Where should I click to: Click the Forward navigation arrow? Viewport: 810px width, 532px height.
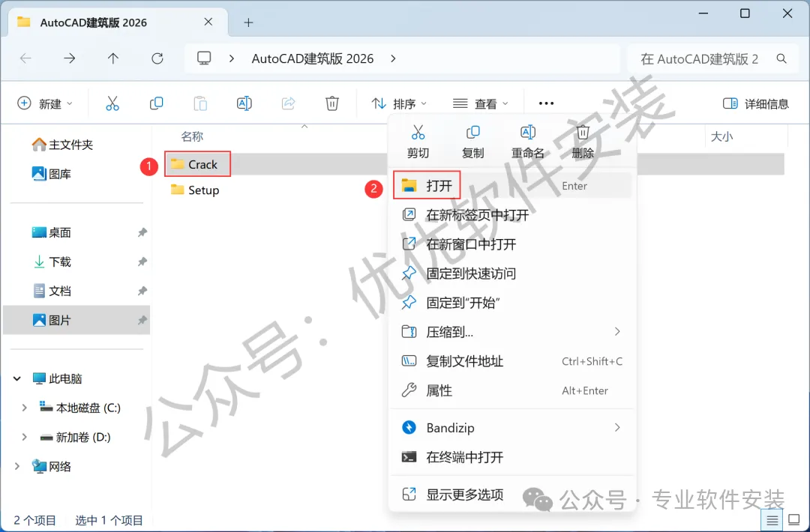(x=69, y=58)
